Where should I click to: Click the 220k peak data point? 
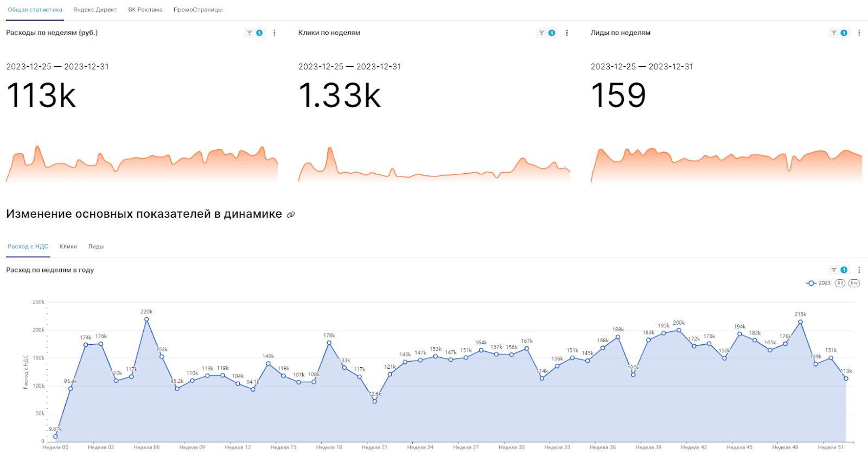point(146,319)
